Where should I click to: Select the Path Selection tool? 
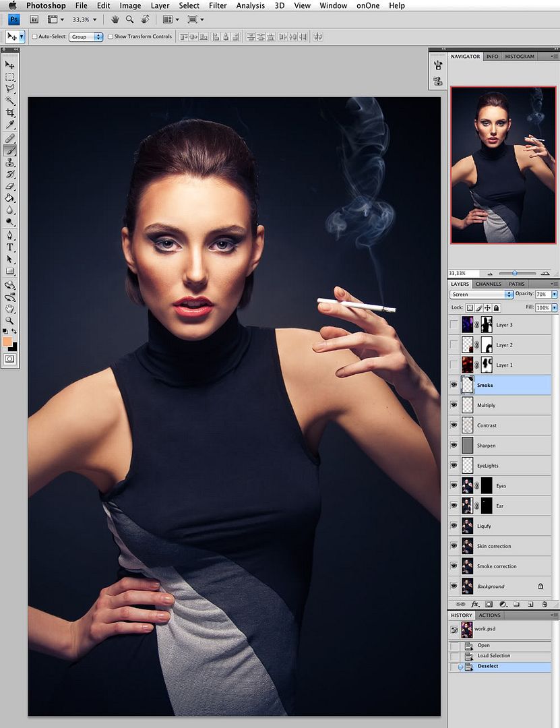click(x=9, y=259)
